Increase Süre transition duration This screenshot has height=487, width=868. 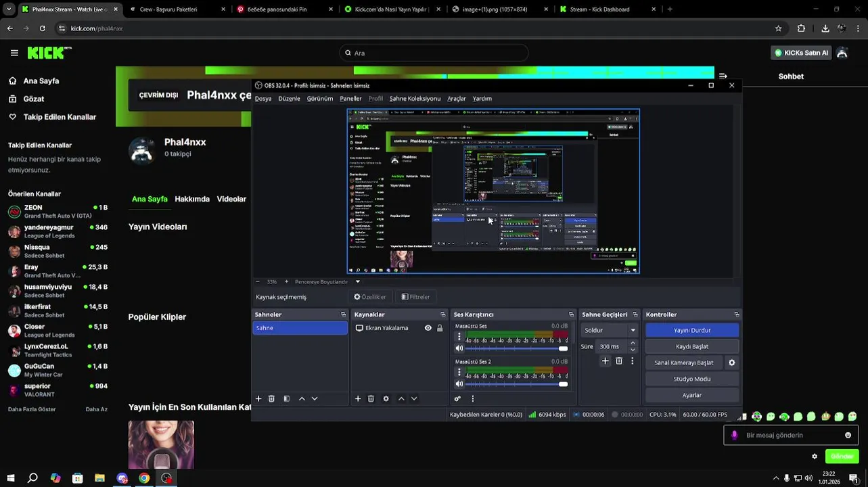click(x=633, y=343)
